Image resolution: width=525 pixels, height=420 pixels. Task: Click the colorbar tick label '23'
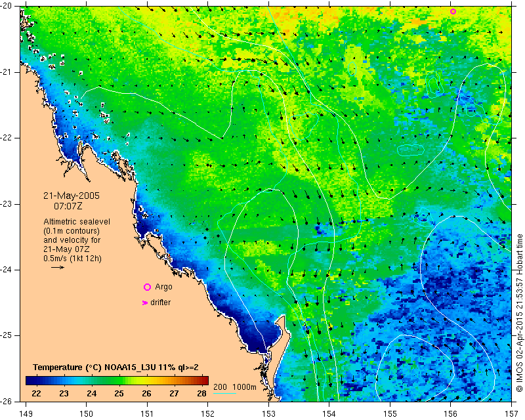pyautogui.click(x=64, y=394)
